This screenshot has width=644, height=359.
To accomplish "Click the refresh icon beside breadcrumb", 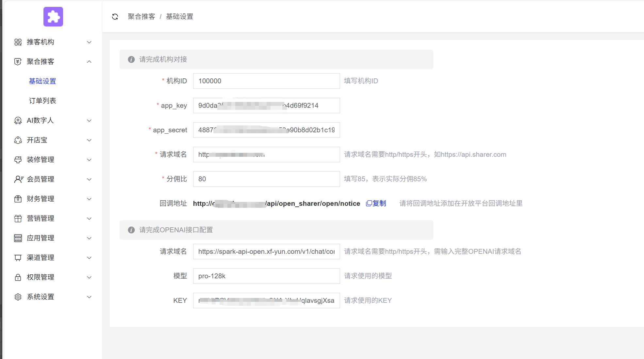I will coord(115,17).
